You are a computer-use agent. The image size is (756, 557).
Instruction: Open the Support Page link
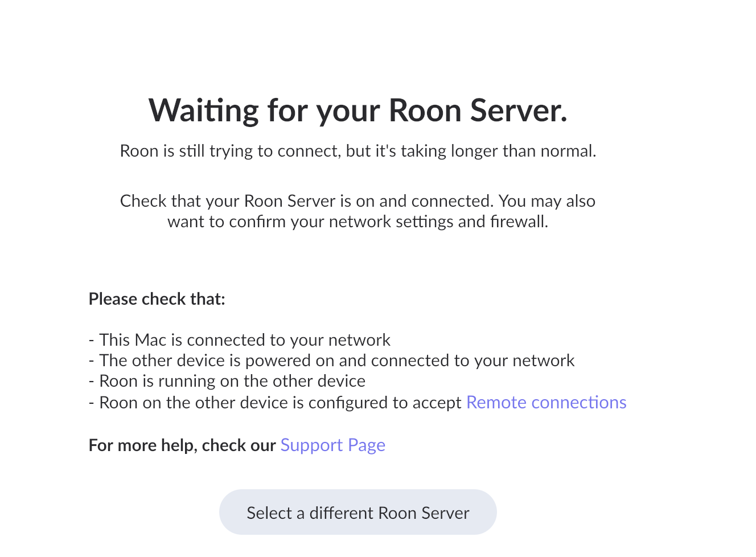pos(332,445)
